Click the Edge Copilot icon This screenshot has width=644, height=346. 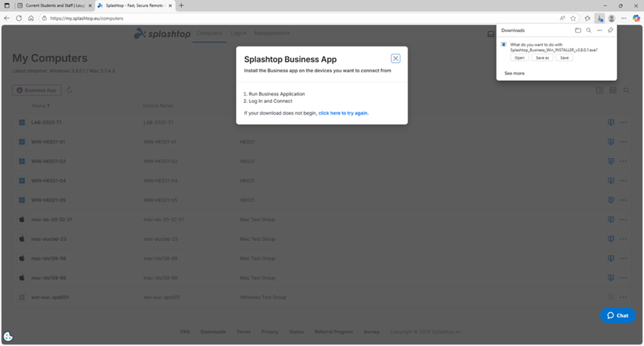tap(636, 18)
